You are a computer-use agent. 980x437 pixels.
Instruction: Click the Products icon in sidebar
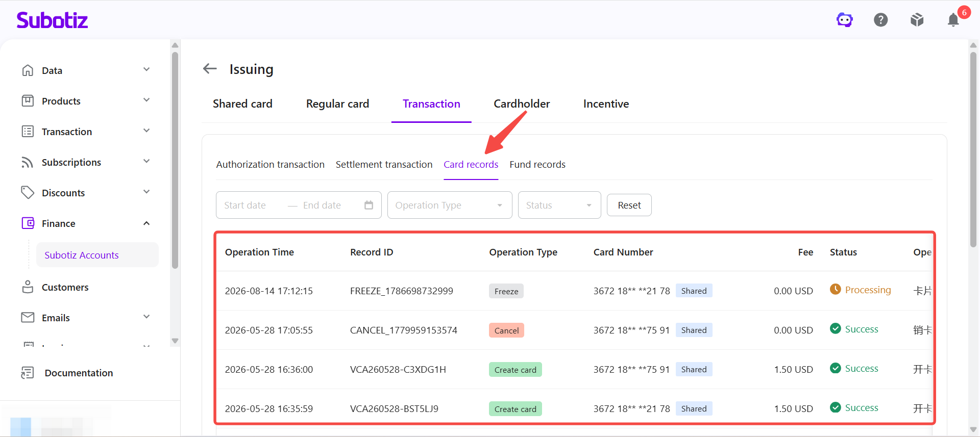(x=28, y=101)
